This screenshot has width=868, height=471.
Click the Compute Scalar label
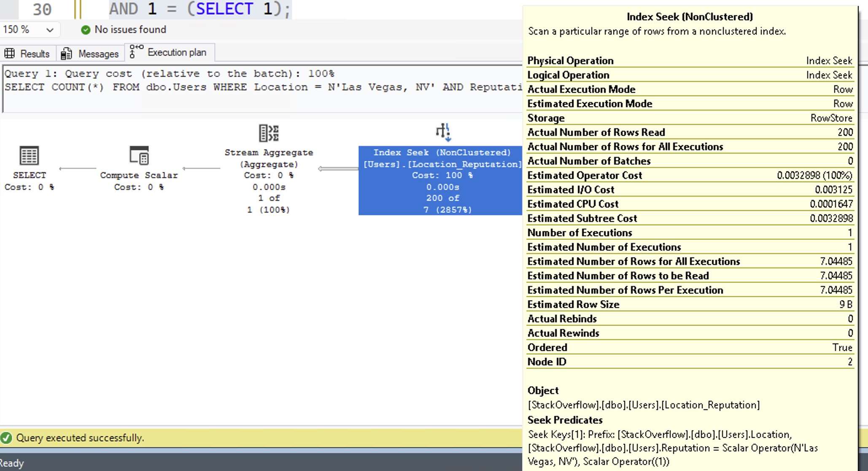pyautogui.click(x=139, y=175)
